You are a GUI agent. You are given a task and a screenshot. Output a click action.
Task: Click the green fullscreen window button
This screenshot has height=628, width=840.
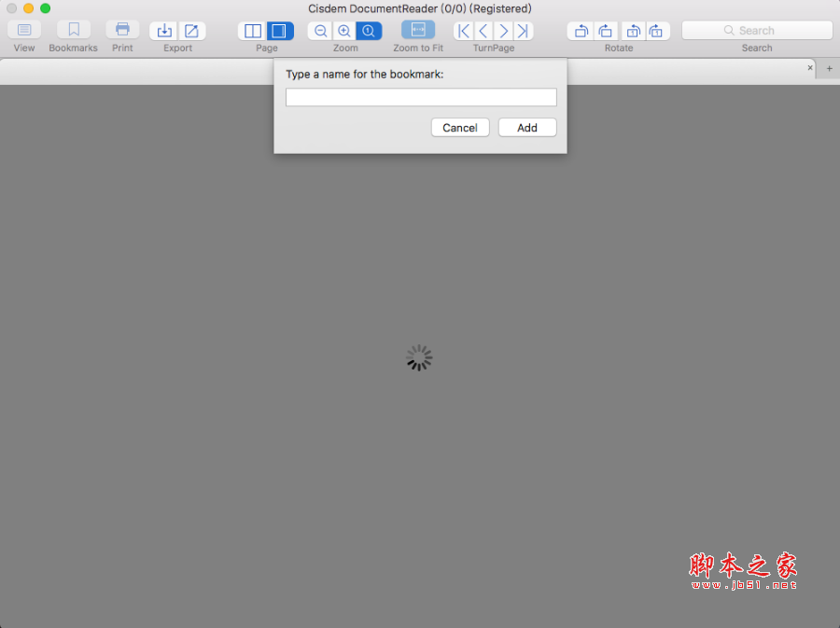click(x=46, y=8)
